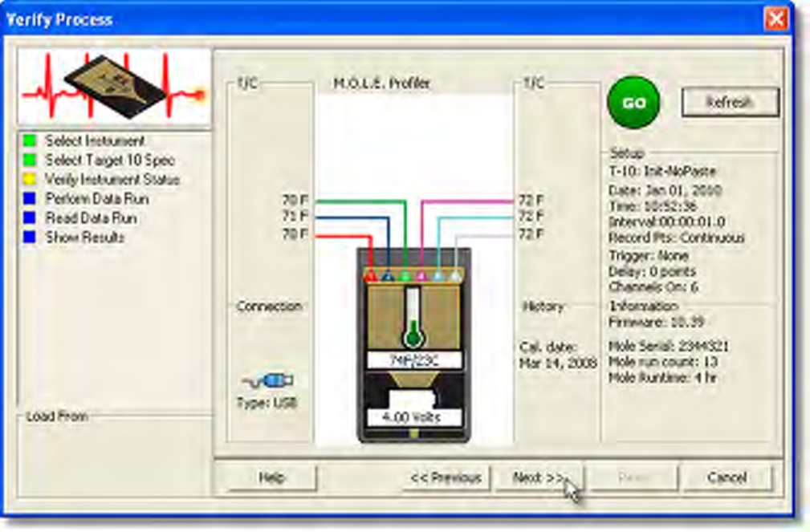Click the Refresh button
Screen dimensions: 810x532
click(x=730, y=102)
